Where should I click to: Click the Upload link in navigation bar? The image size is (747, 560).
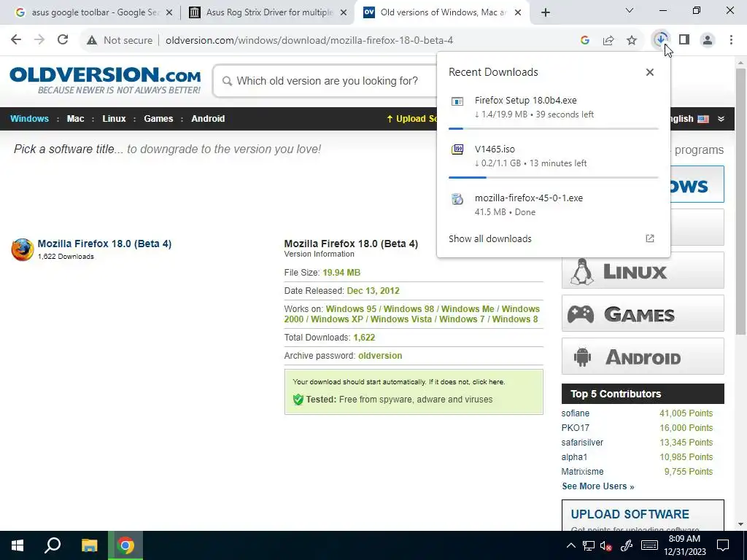coord(411,119)
